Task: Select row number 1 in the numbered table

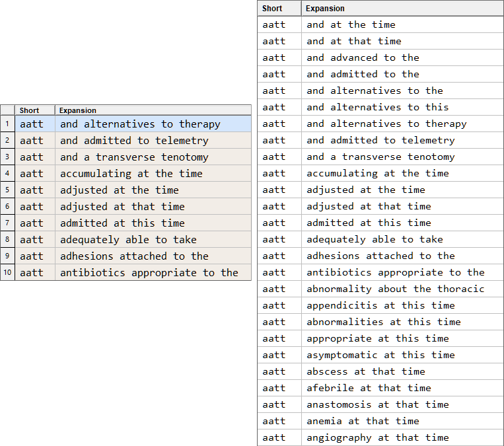Action: click(7, 124)
